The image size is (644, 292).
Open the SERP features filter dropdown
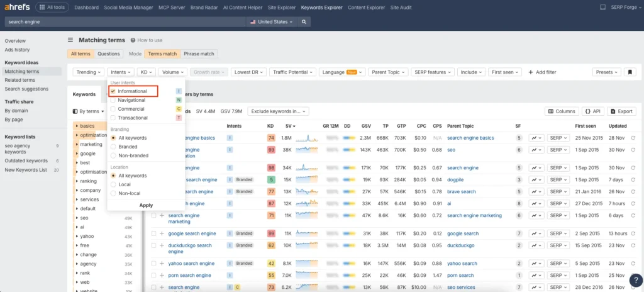pos(433,72)
